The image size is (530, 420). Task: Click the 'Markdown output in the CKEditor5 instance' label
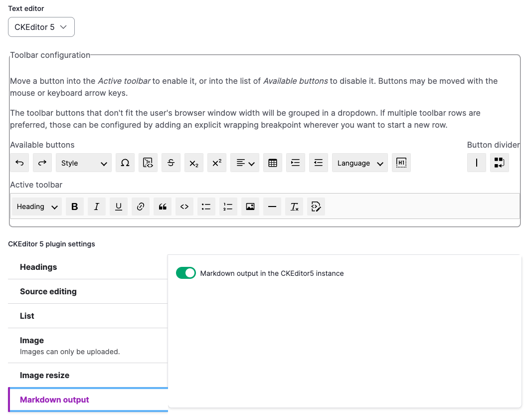click(x=272, y=273)
